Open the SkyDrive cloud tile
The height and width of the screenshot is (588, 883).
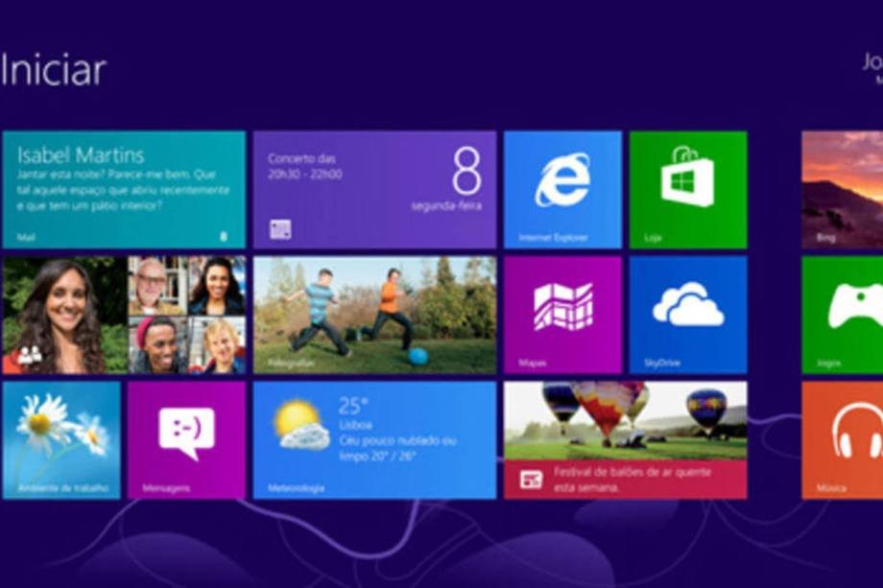tap(688, 315)
